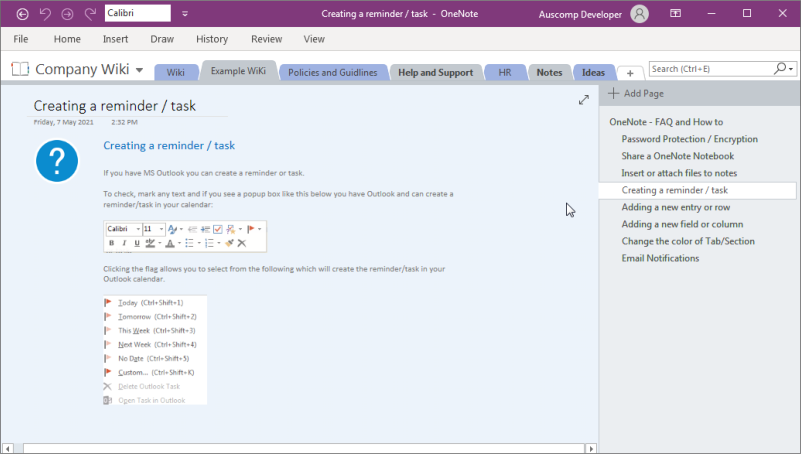
Task: Click the Redo icon in quick access toolbar
Action: [90, 14]
